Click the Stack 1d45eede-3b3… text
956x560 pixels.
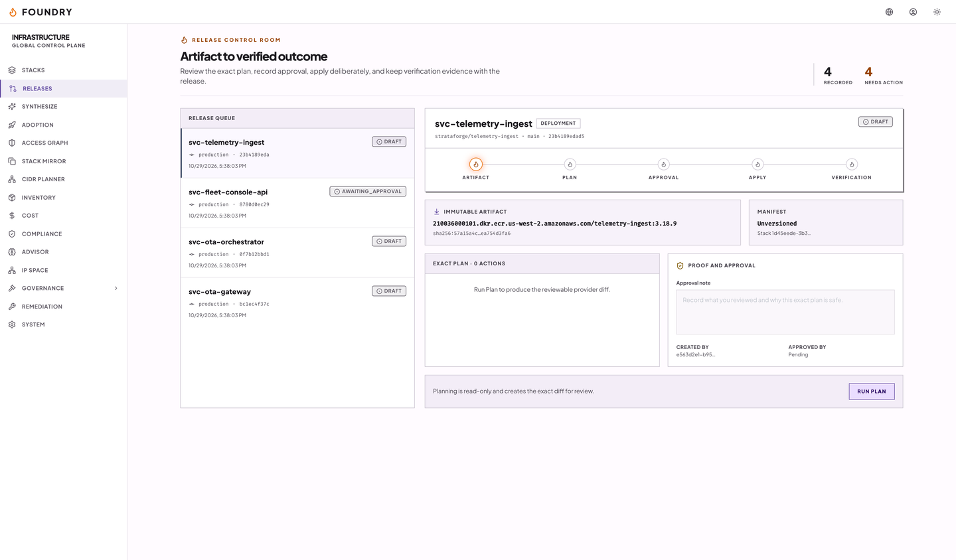784,234
